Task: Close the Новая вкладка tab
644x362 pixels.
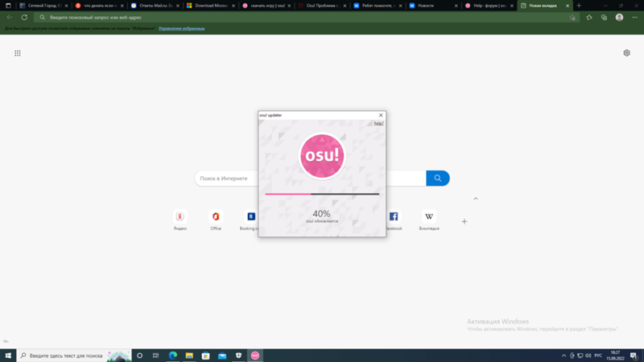Action: 568,6
